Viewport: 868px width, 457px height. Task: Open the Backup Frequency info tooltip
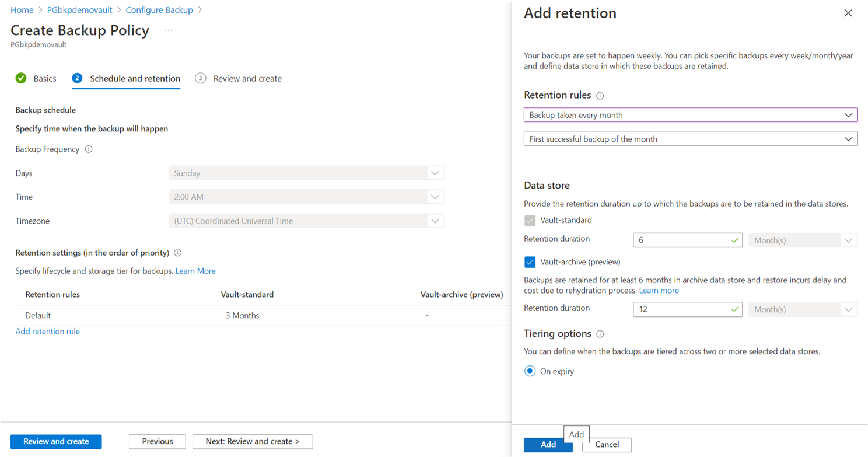(87, 149)
